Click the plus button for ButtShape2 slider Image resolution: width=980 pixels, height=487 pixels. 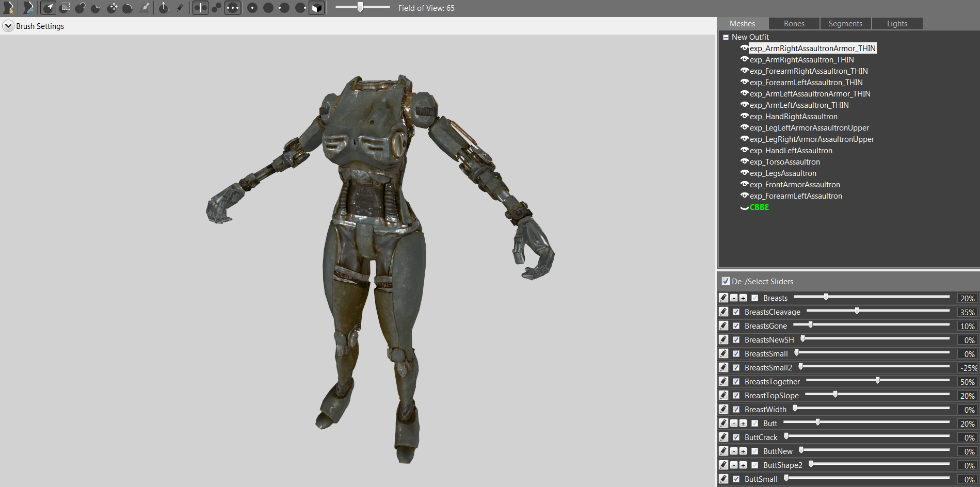click(x=743, y=465)
